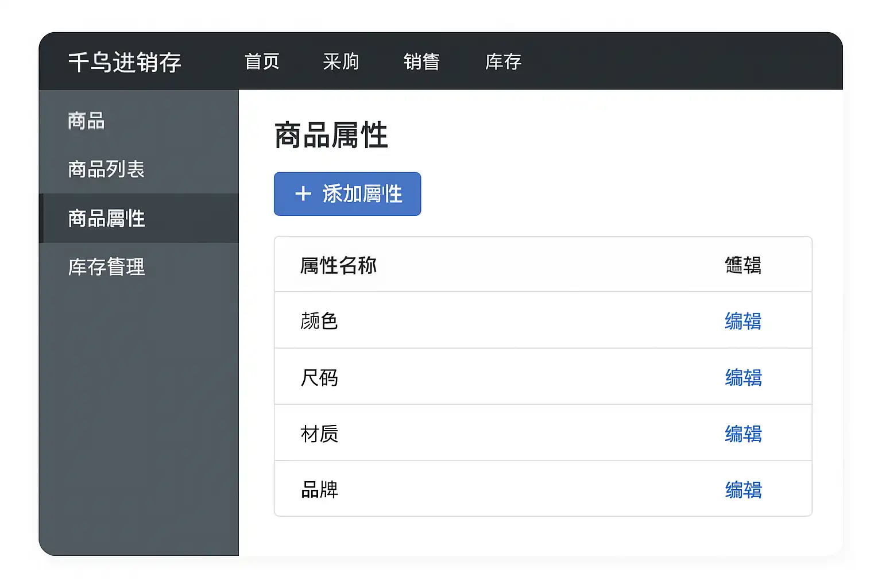Screen dimensions: 882x588
Task: Select the 材质 attribute name cell
Action: [319, 434]
